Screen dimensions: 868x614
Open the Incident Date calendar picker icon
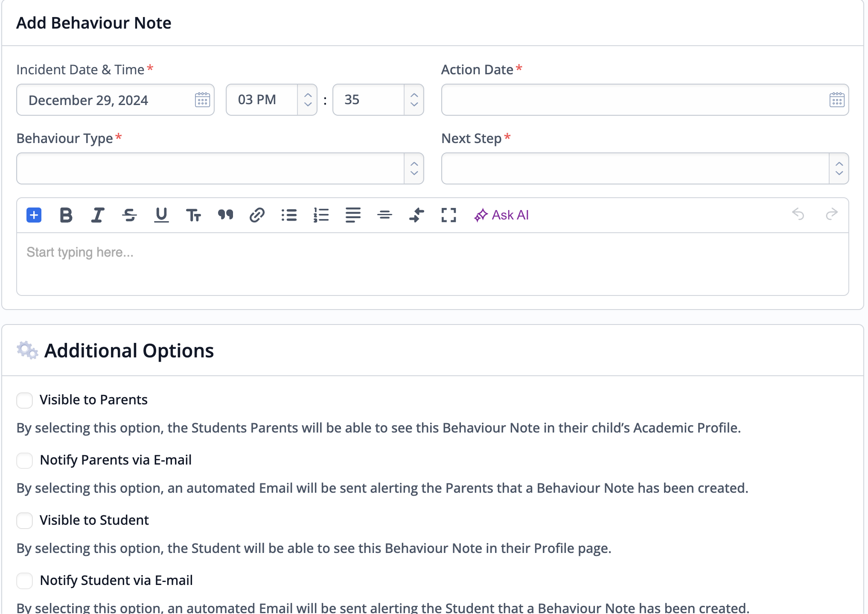coord(202,100)
